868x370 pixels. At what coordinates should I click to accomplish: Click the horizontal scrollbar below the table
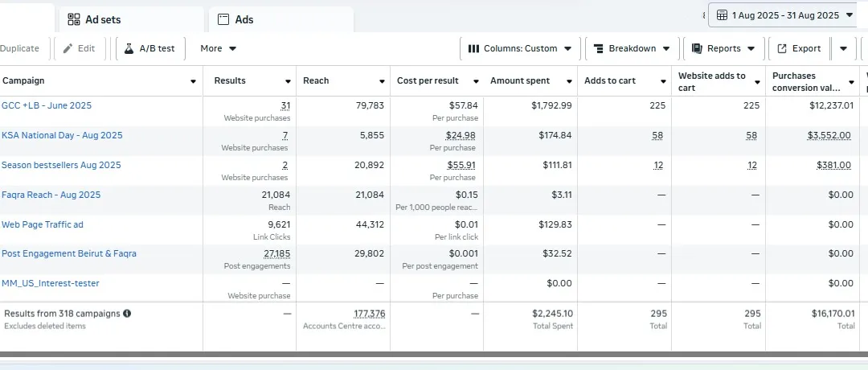[434, 354]
